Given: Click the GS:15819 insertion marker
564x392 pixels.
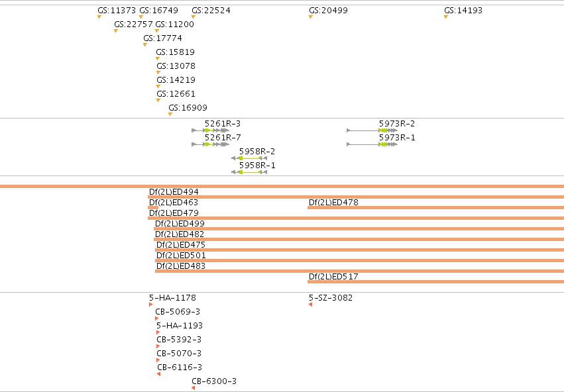Looking at the screenshot, I should [158, 58].
